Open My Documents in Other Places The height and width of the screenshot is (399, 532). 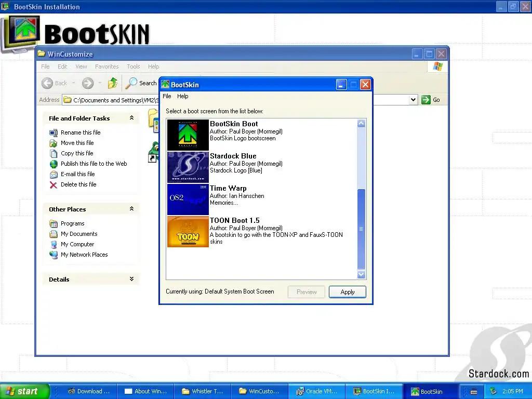pyautogui.click(x=79, y=234)
